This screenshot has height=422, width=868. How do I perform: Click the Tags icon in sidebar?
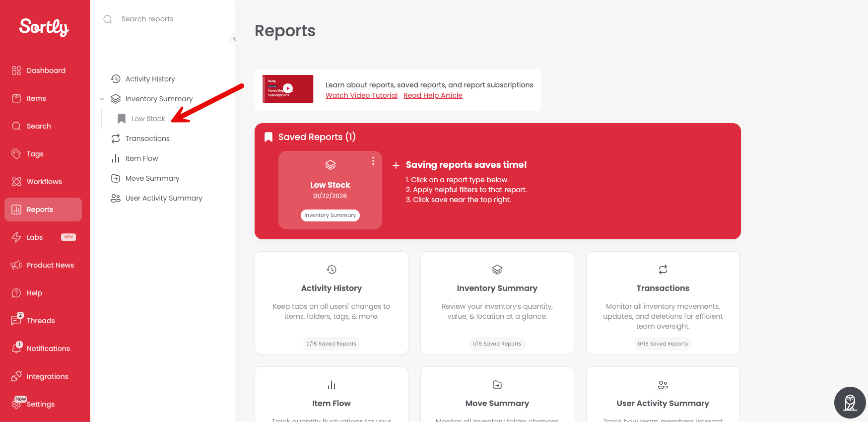(x=16, y=154)
